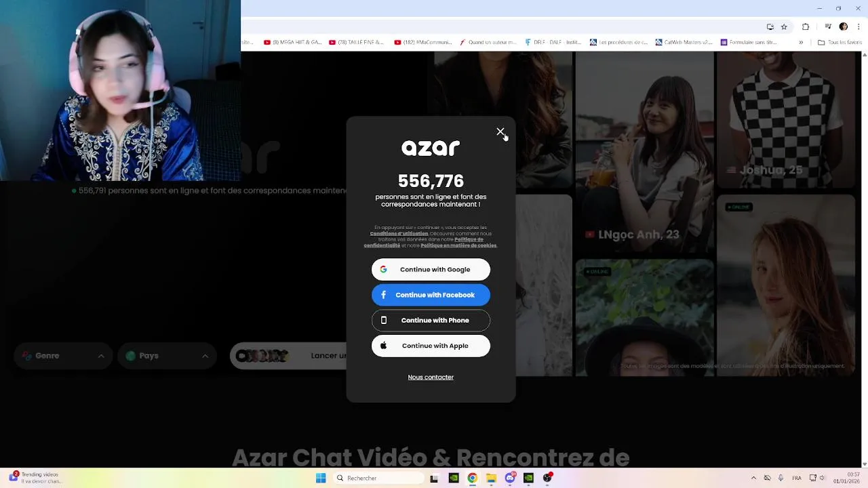
Task: Open Windows Start menu
Action: coord(321,478)
